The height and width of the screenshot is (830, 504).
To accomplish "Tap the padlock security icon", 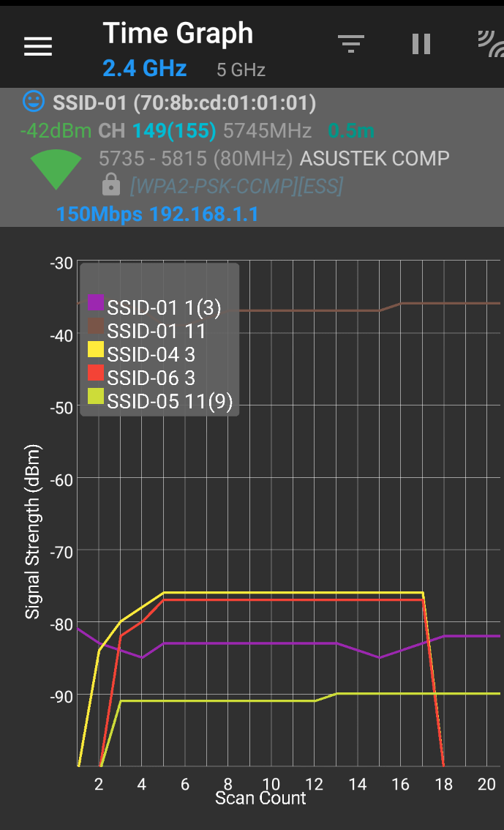I will (x=110, y=184).
